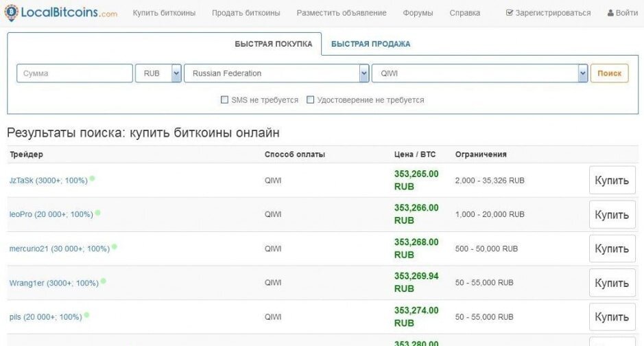The image size is (644, 346).
Task: Go to 'Разместить объявление' menu item
Action: point(342,13)
